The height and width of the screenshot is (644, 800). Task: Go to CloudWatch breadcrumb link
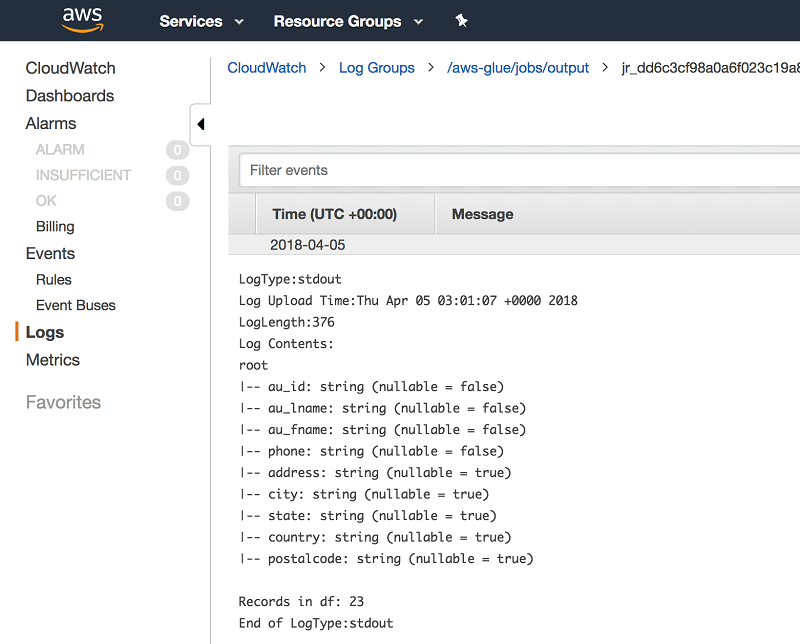point(266,68)
